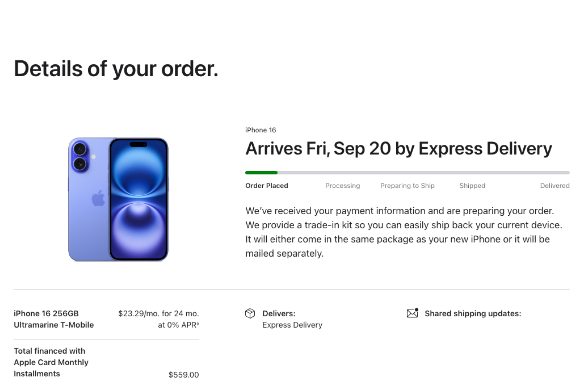The height and width of the screenshot is (392, 588).
Task: Click the Details of your order heading
Action: [116, 69]
